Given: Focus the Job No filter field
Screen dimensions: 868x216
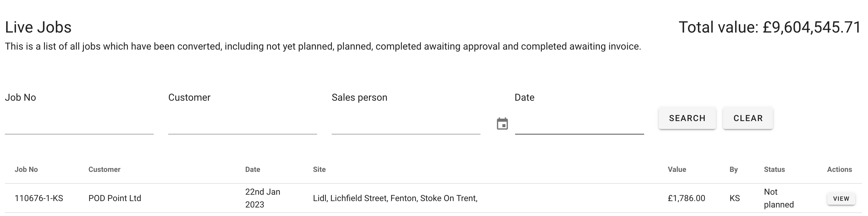Looking at the screenshot, I should 79,124.
